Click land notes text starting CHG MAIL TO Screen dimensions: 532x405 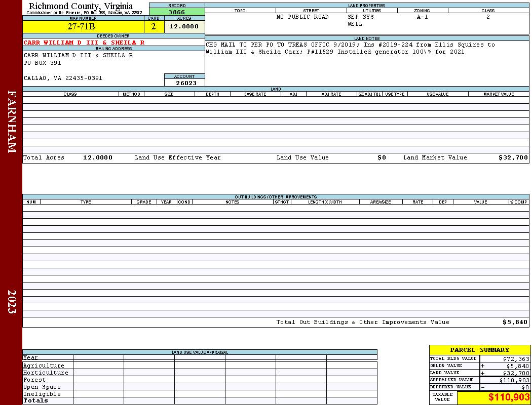point(350,48)
